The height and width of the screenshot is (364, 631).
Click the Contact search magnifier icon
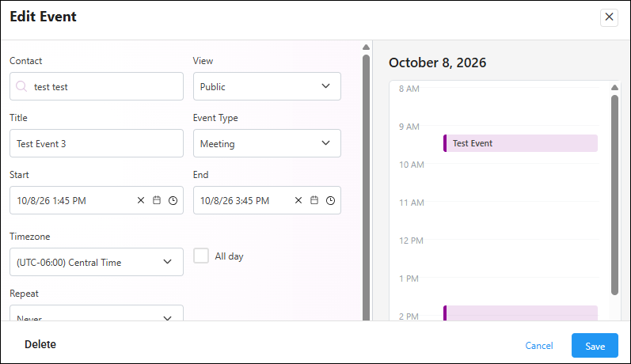click(21, 86)
